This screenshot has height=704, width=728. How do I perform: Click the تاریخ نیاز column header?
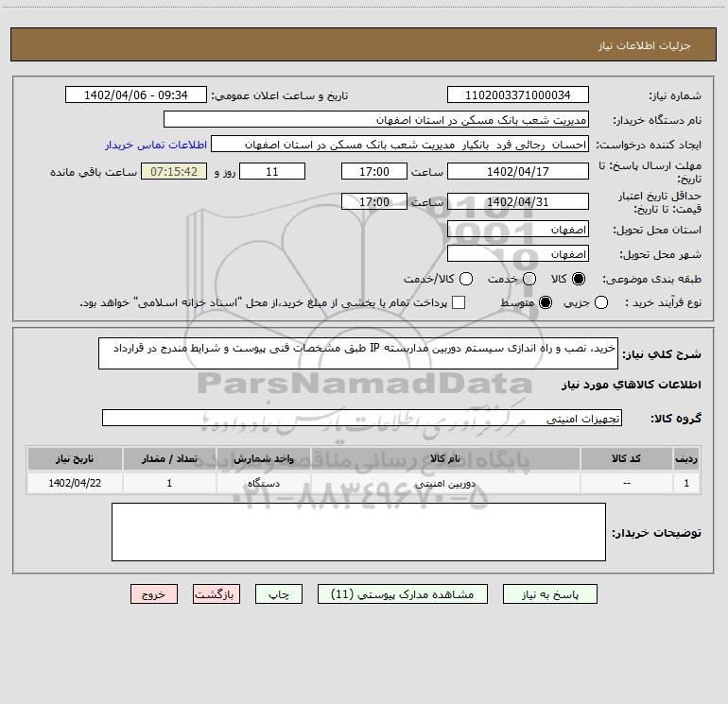point(75,458)
